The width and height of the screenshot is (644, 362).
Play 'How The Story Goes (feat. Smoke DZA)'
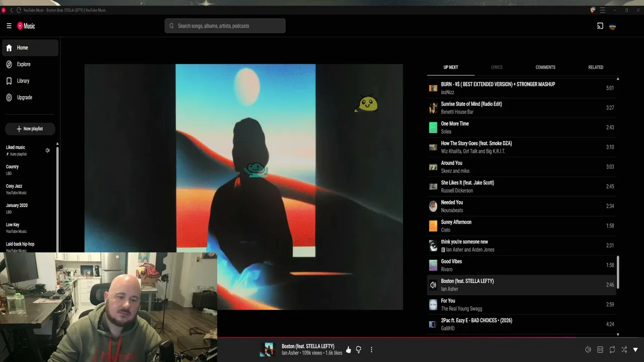tap(521, 147)
